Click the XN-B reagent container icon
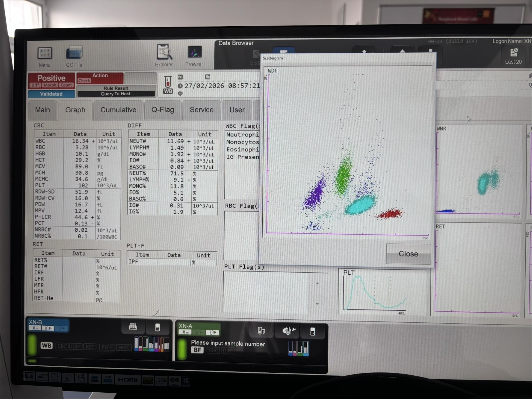This screenshot has height=399, width=532. click(157, 328)
